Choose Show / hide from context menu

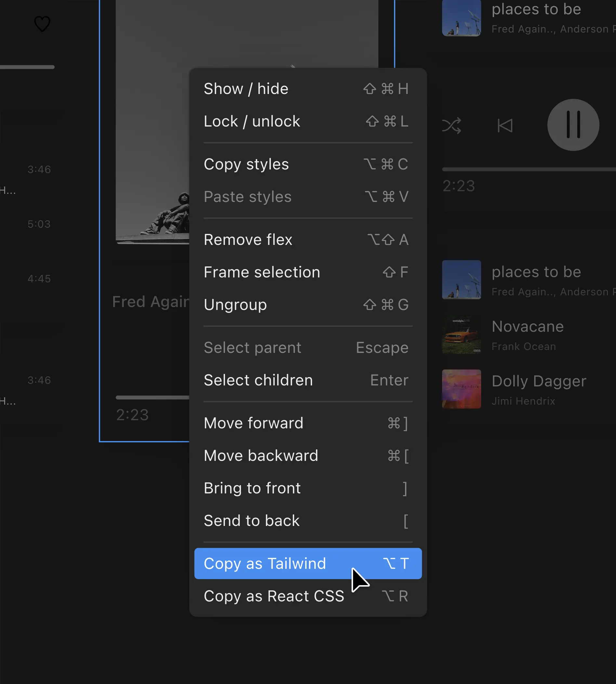[308, 89]
